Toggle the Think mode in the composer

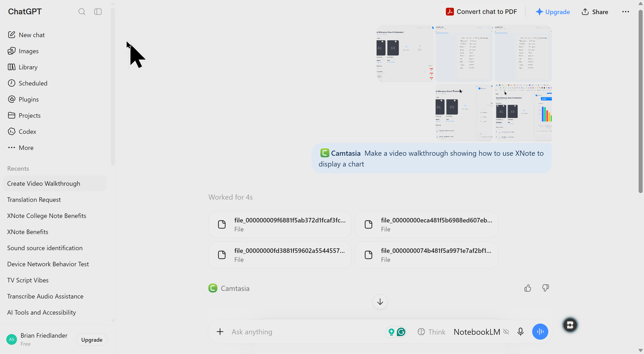point(431,332)
